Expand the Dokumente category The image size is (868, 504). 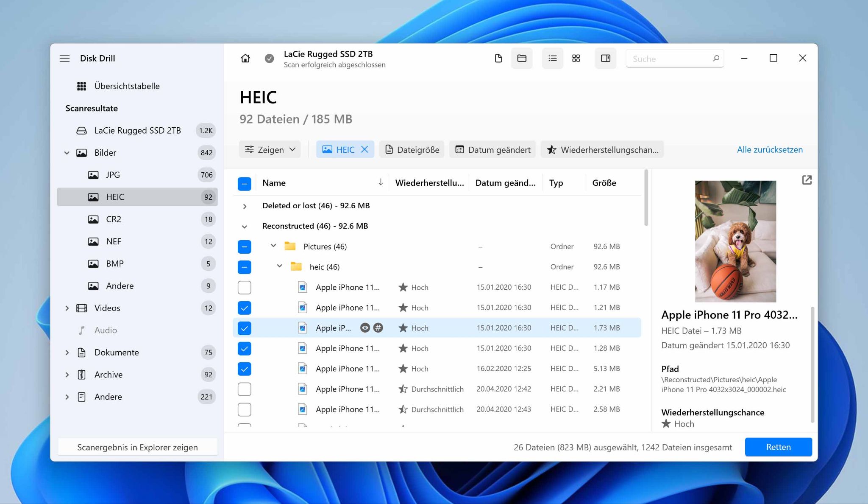[x=67, y=352]
